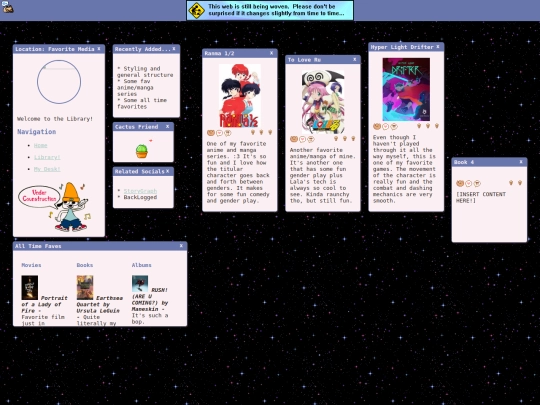Click the RUSH! album cover

140,283
